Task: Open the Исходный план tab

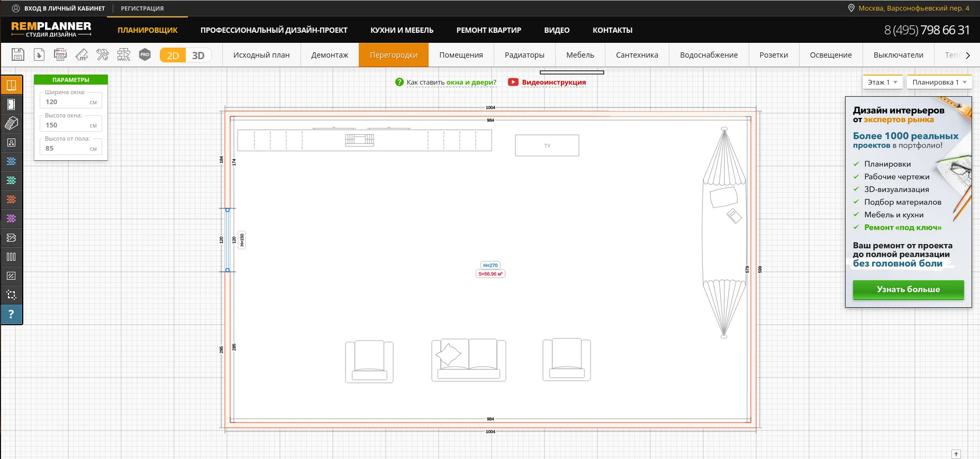Action: [x=261, y=55]
